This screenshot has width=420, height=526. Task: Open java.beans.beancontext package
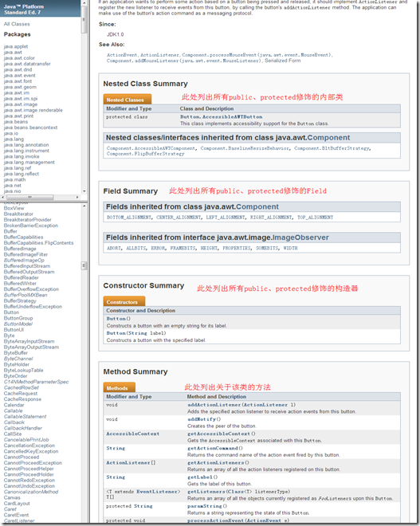point(30,128)
